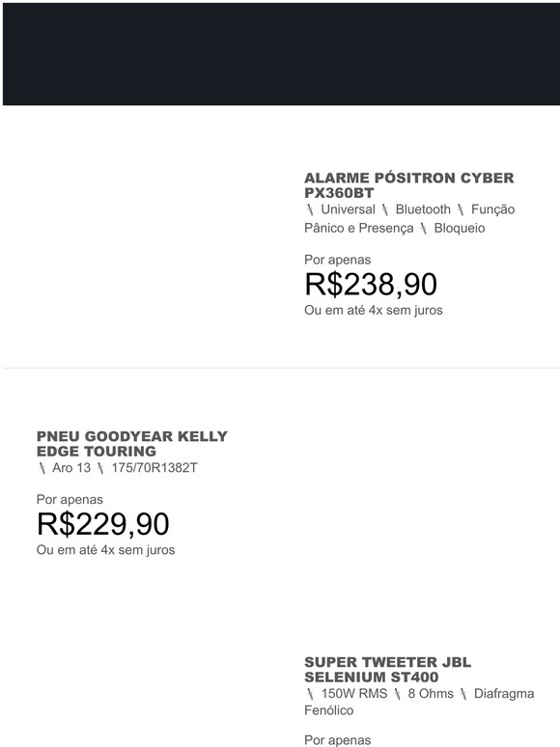Click the 150W RMS specification text
The height and width of the screenshot is (747, 560).
click(x=354, y=694)
